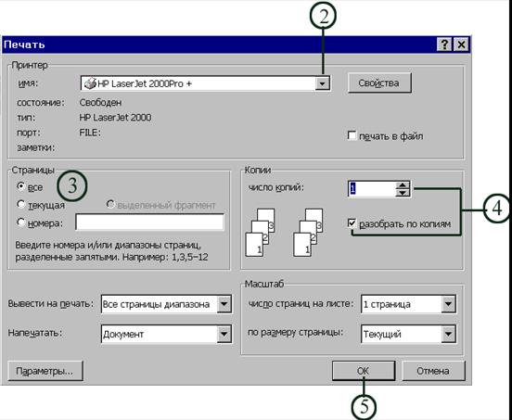Open the Вывести на печать dropdown
Screen dimensions: 512x420
(x=224, y=304)
